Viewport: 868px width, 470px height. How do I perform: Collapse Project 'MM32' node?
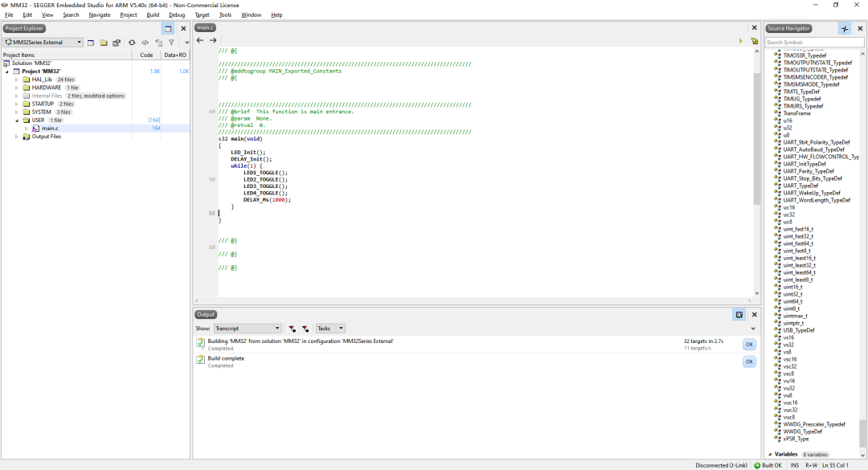coord(7,72)
